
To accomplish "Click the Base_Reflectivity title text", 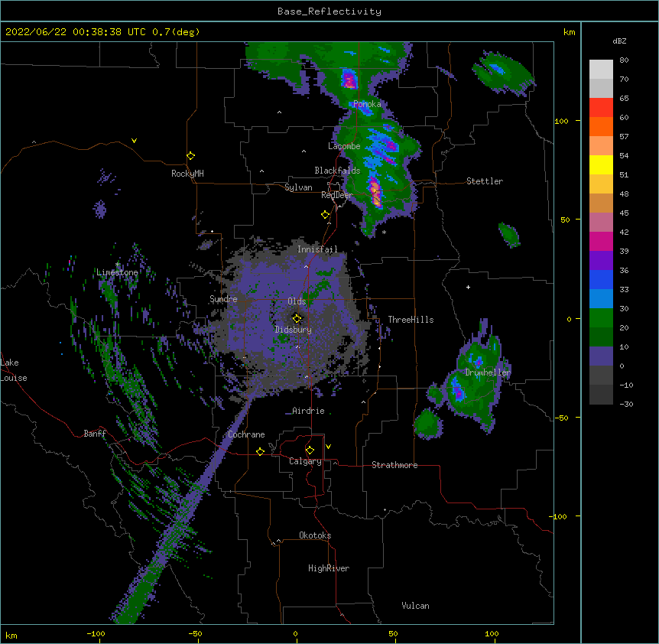I will pyautogui.click(x=329, y=11).
